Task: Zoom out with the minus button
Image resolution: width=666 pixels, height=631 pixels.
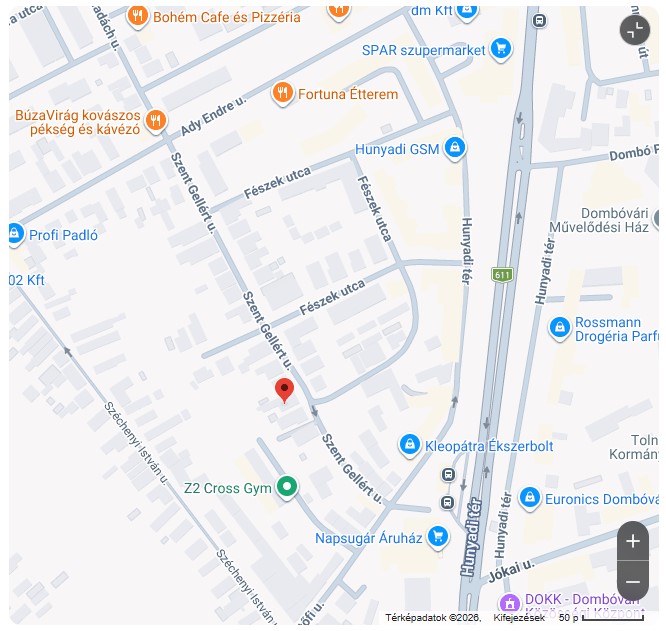Action: pyautogui.click(x=633, y=581)
